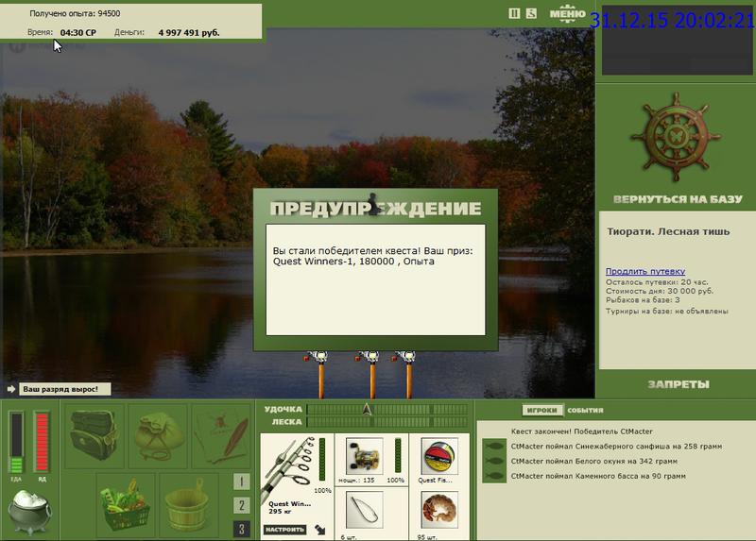Viewport: 756px width, 541px height.
Task: Open the notebook with feather pen
Action: click(221, 436)
